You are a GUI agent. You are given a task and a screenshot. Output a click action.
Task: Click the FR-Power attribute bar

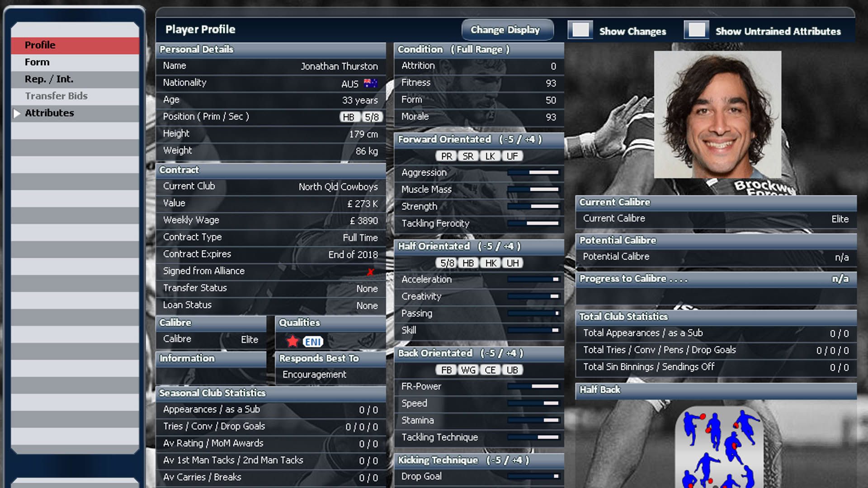533,386
